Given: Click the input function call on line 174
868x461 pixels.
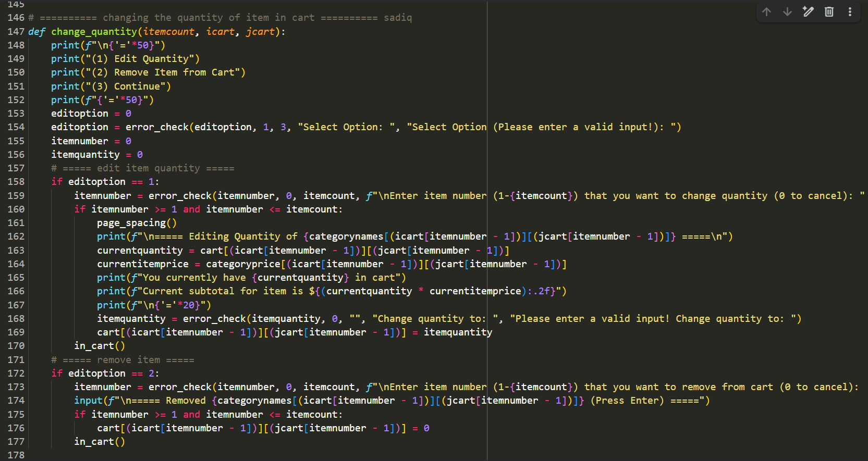Looking at the screenshot, I should (x=88, y=400).
